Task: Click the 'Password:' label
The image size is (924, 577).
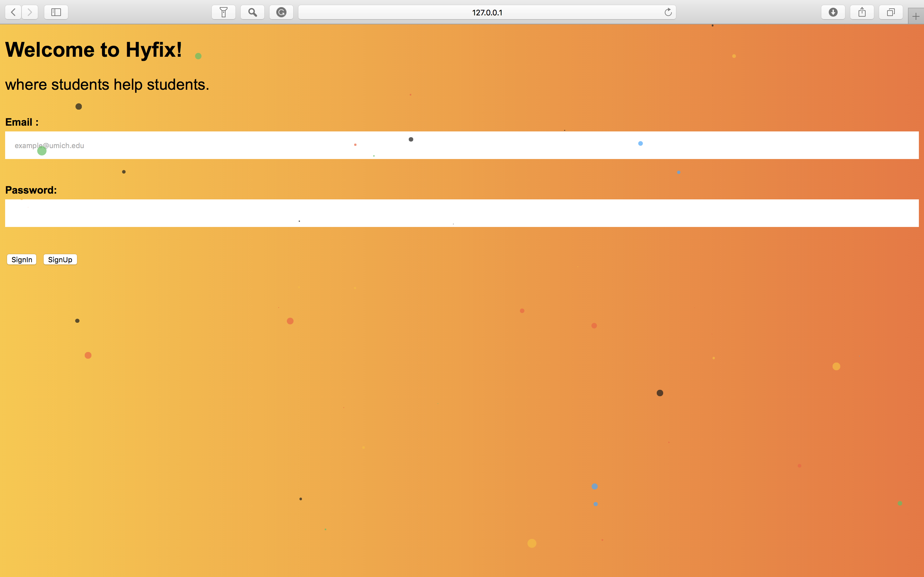Action: [x=31, y=190]
